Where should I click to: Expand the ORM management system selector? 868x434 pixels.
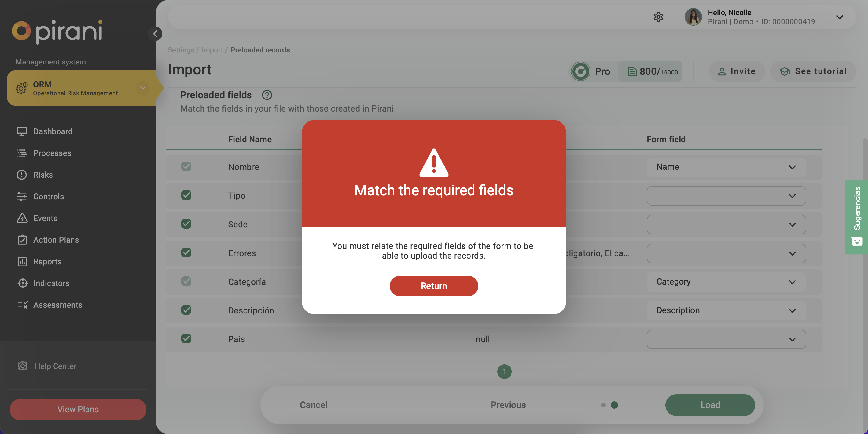143,88
